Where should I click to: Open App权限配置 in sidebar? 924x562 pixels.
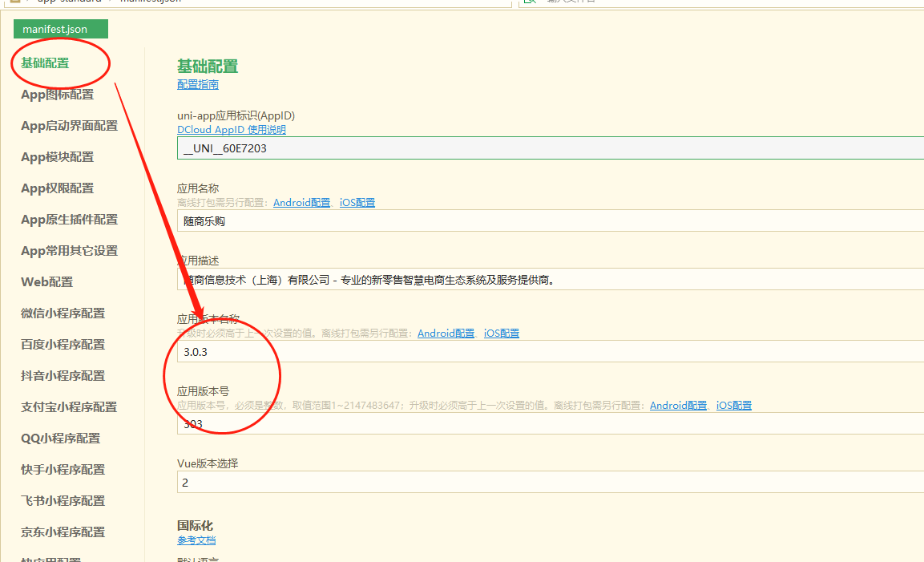[x=57, y=188]
